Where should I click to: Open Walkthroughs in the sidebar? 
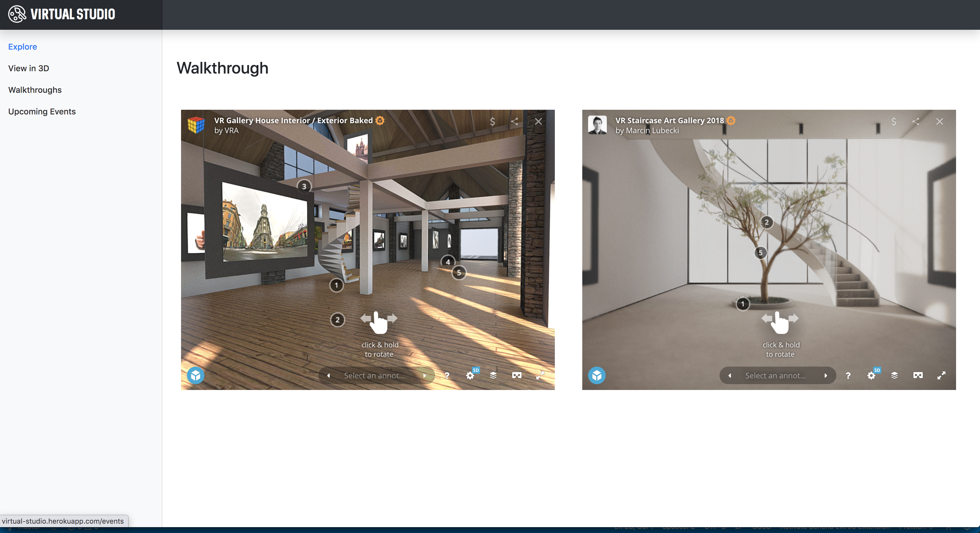coord(35,90)
